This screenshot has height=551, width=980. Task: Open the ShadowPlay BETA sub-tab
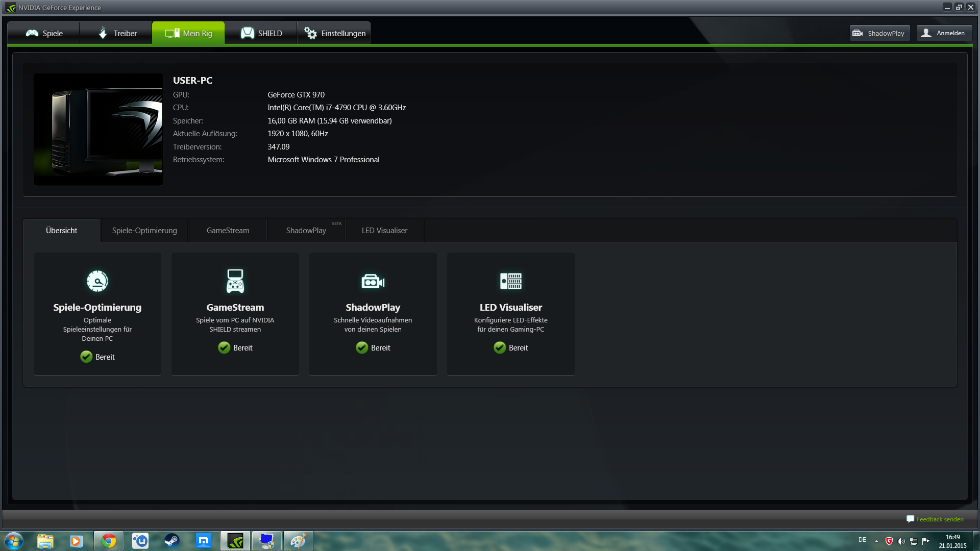click(306, 231)
